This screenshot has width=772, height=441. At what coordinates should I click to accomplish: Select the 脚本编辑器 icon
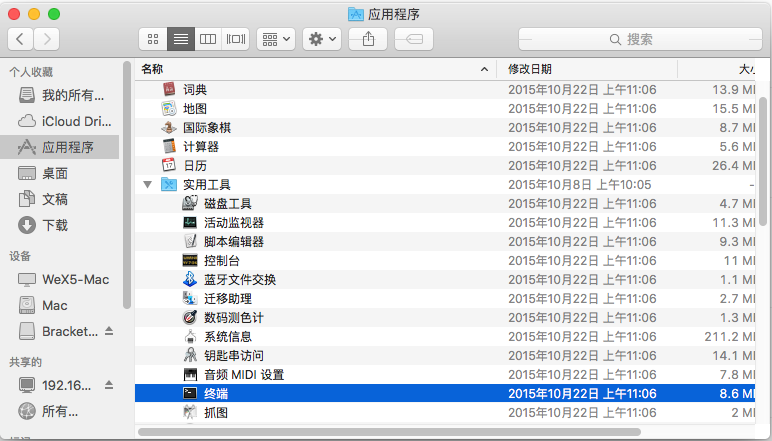tap(190, 241)
